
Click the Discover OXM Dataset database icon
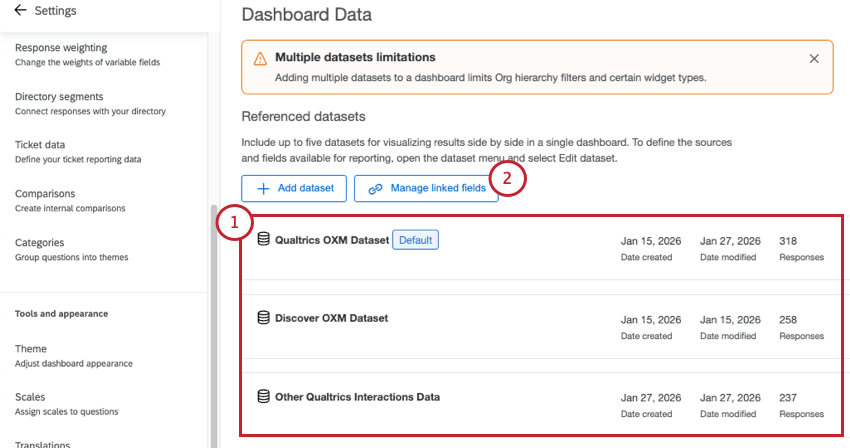click(x=264, y=318)
